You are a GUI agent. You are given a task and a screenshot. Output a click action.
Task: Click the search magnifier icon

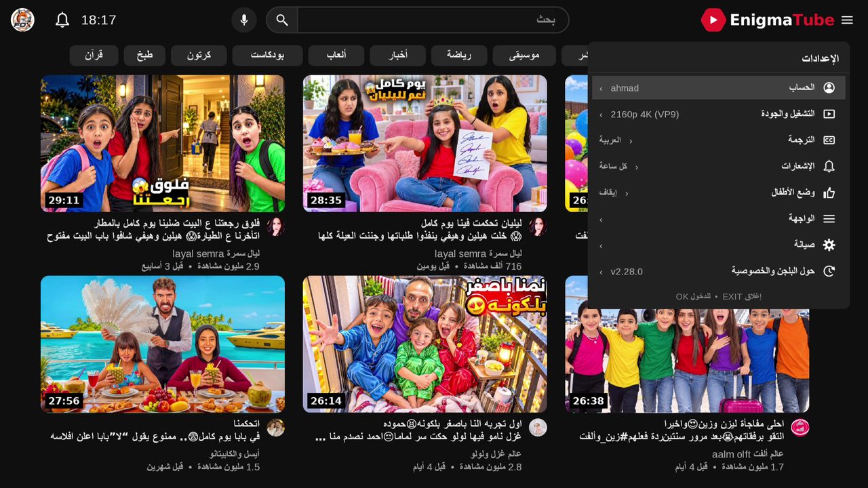pos(282,20)
